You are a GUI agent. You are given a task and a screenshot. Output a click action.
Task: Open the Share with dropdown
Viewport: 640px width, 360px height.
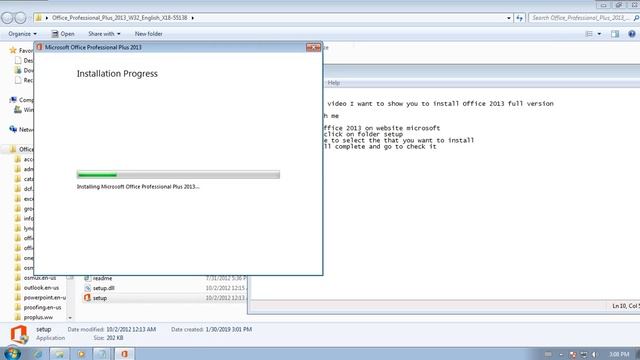(x=104, y=34)
